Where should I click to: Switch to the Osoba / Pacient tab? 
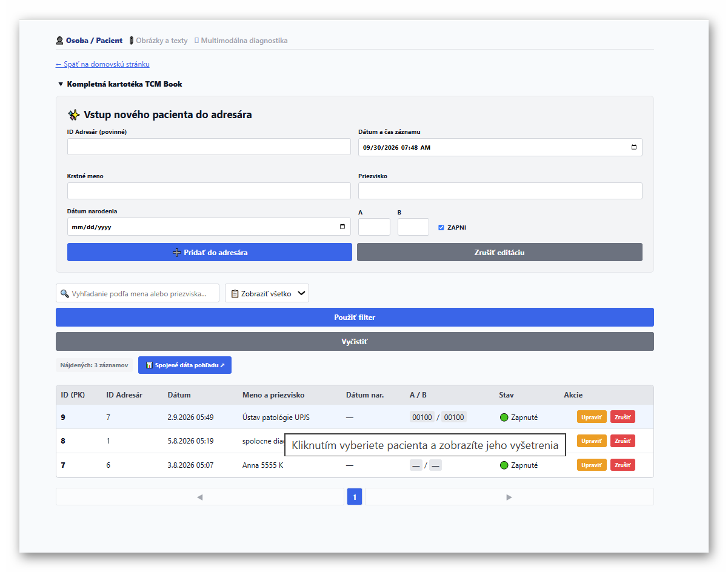pos(89,41)
